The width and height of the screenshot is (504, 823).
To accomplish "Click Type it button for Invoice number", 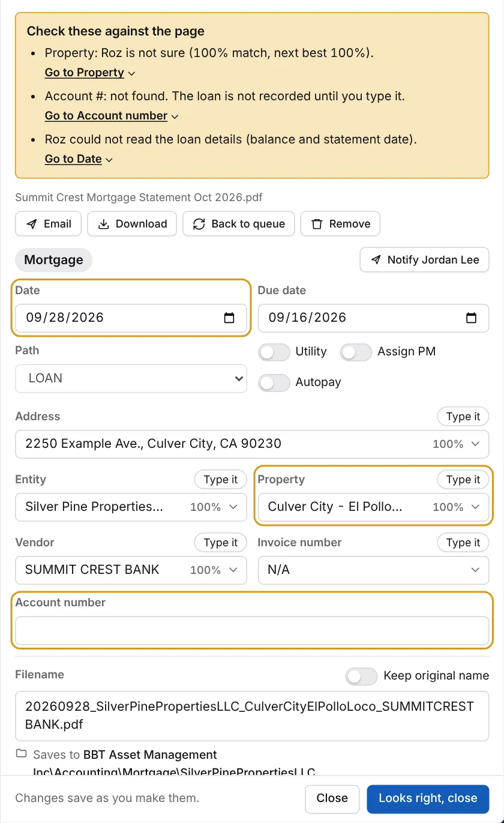I will pyautogui.click(x=463, y=543).
